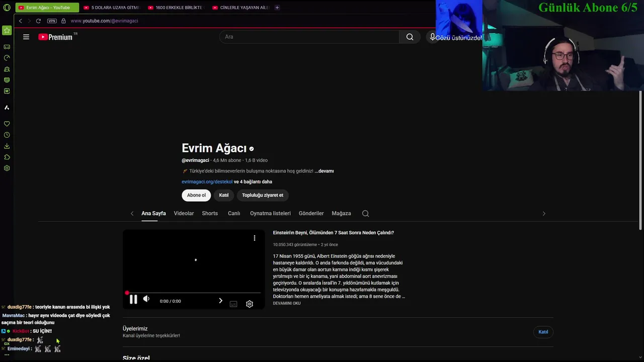The image size is (644, 362).
Task: Click 'Katıl' in Üyelerimiz section
Action: click(543, 332)
